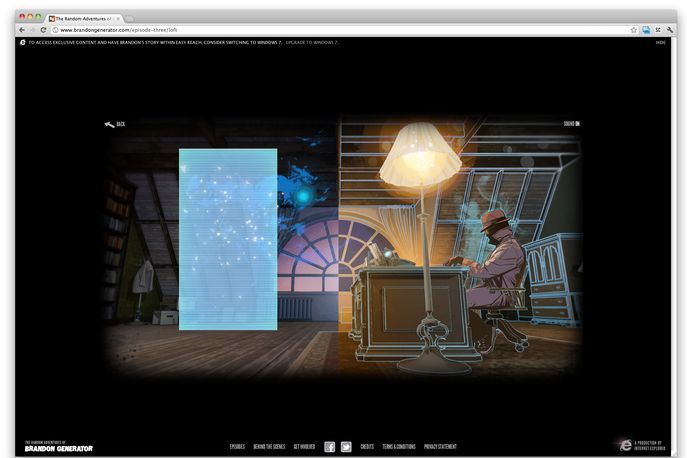Hide the Windows 7 upgrade banner
The height and width of the screenshot is (458, 687).
[660, 43]
